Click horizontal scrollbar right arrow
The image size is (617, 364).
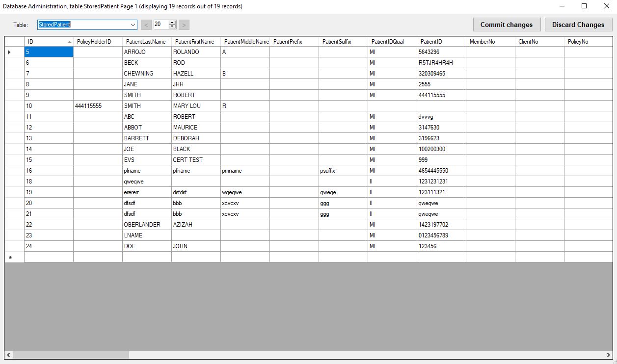pos(608,355)
